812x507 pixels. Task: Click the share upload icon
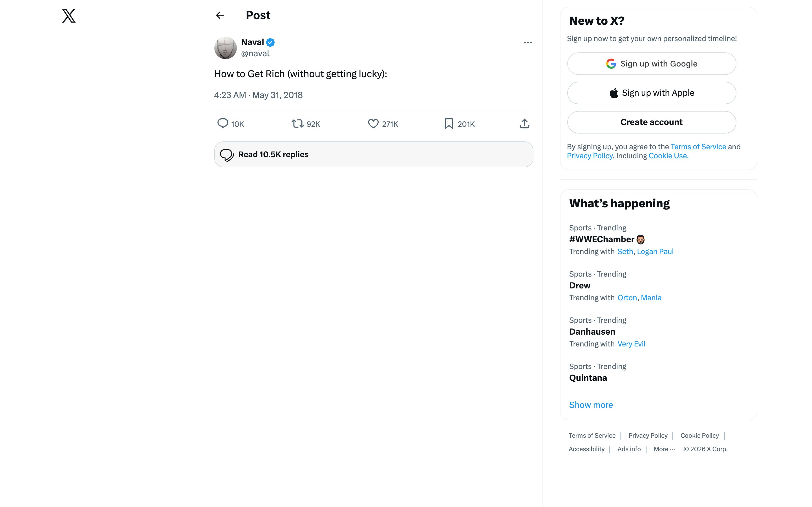[524, 124]
